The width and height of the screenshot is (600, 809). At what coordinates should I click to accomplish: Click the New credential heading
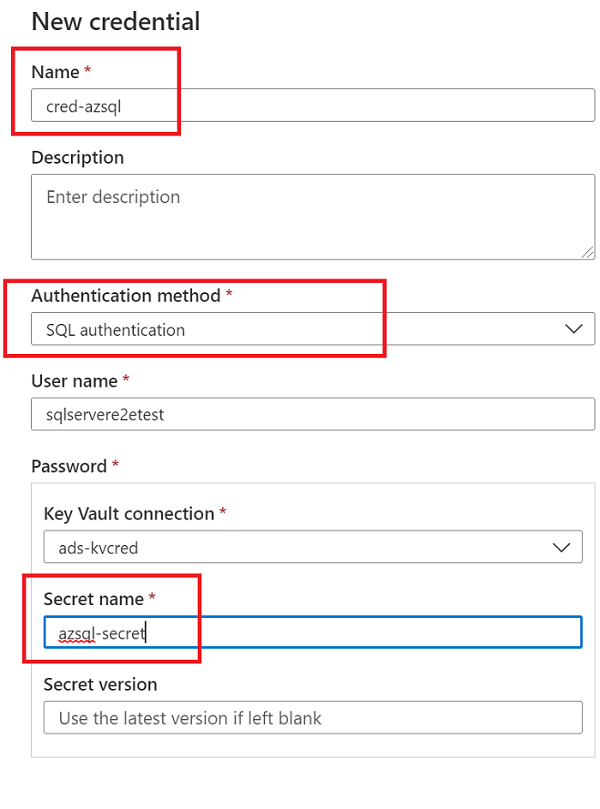(116, 21)
